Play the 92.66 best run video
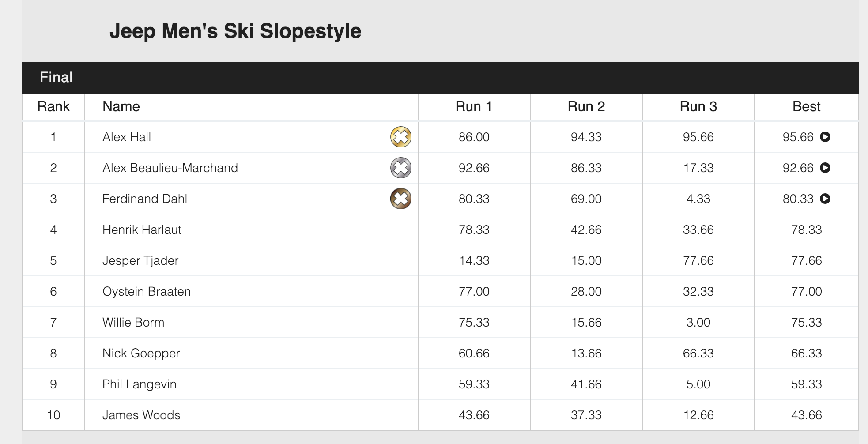Screen dimensions: 868x444 [825, 168]
